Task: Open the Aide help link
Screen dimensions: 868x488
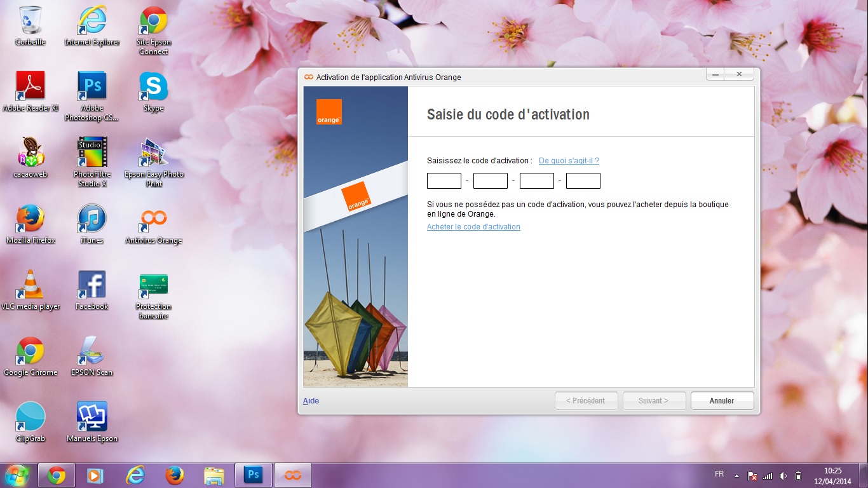Action: (x=311, y=401)
